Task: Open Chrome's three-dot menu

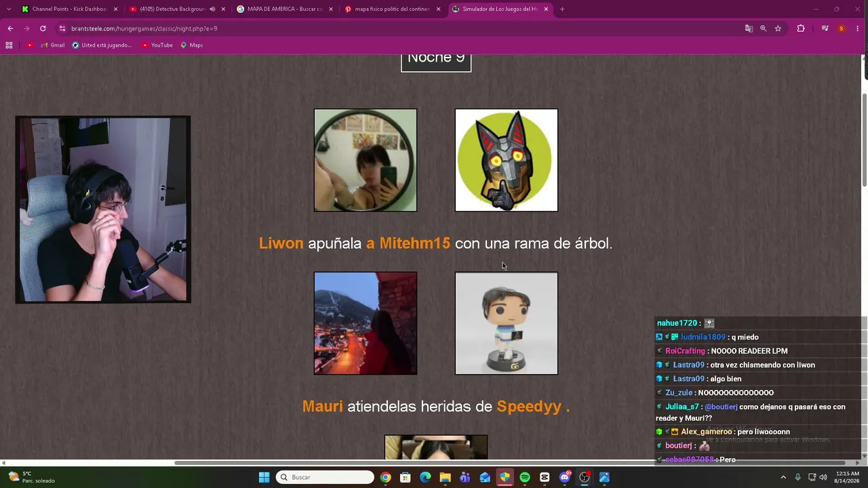Action: [x=858, y=28]
